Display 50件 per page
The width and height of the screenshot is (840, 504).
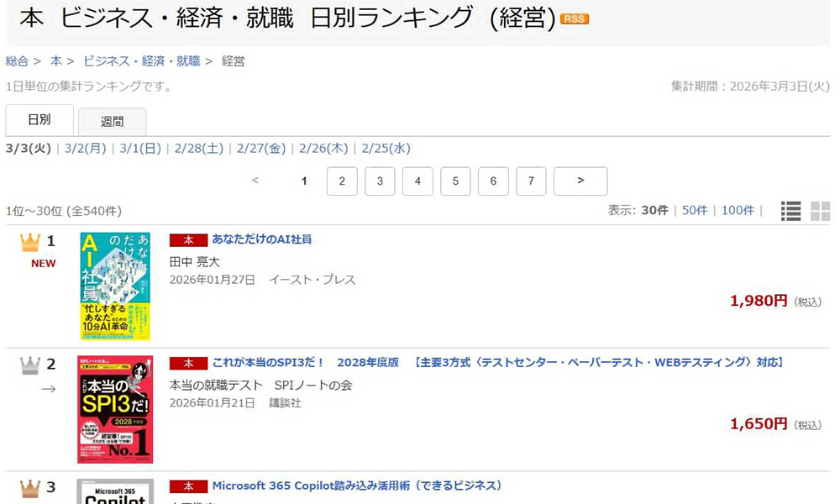click(x=695, y=211)
